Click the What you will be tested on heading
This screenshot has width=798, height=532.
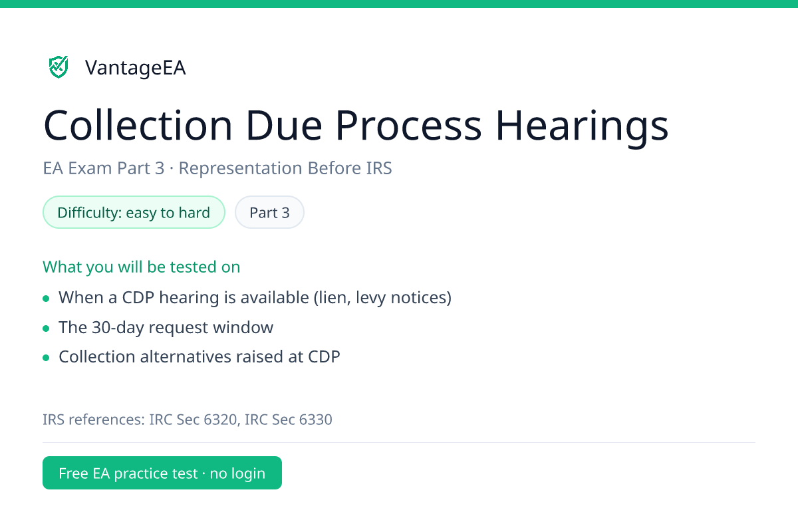pos(142,267)
